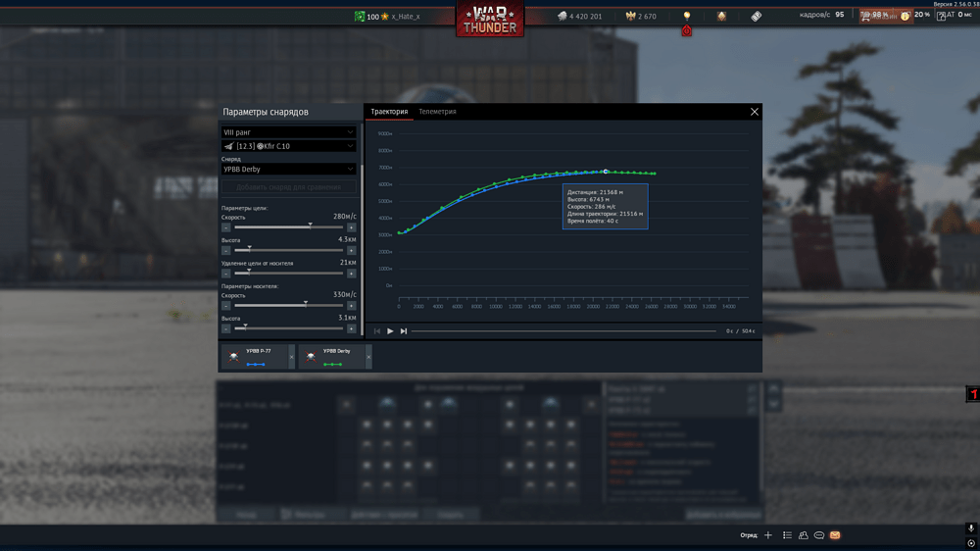Adjust target distance from carrier slider
The height and width of the screenshot is (551, 980).
[288, 273]
